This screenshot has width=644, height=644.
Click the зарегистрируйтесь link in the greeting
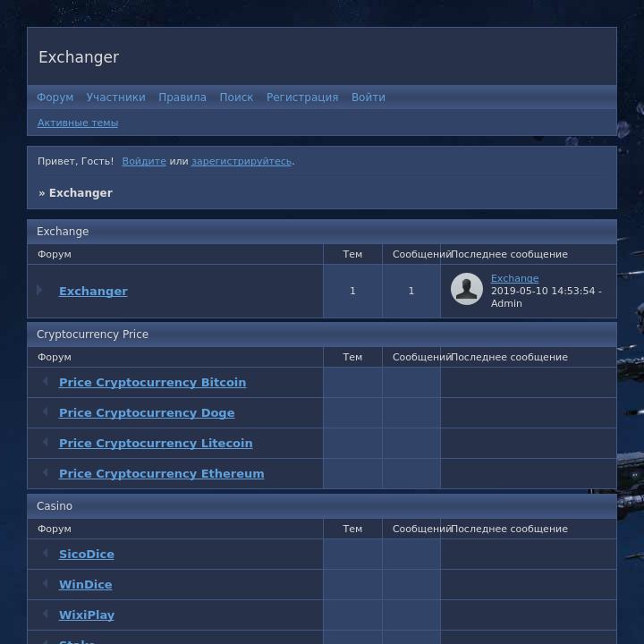tap(241, 161)
